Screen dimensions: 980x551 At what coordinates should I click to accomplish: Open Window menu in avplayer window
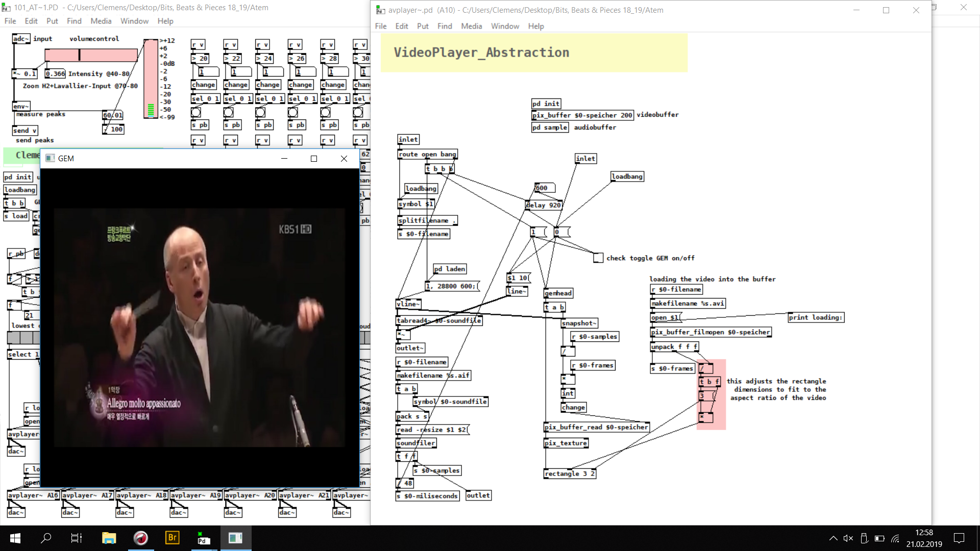point(505,26)
